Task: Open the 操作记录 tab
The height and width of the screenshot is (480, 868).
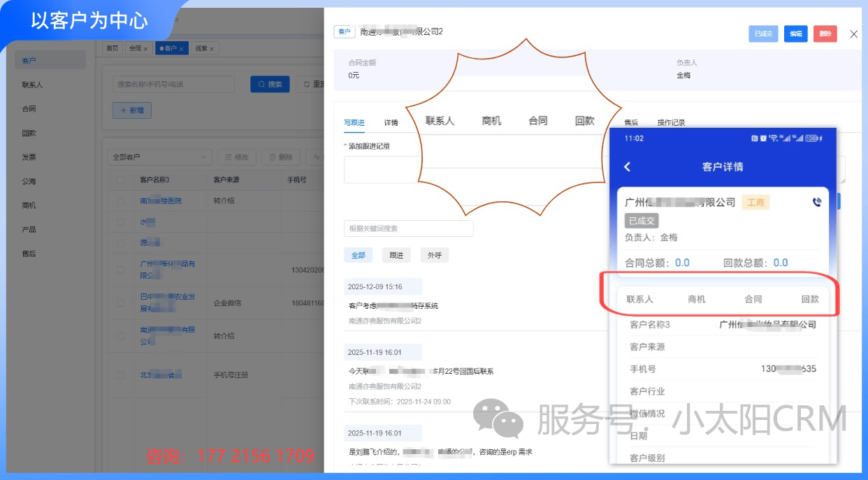Action: pos(671,123)
